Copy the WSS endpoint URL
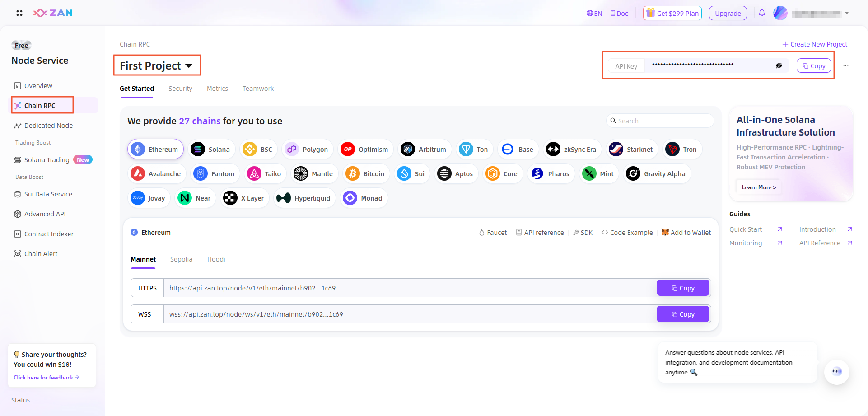This screenshot has height=416, width=868. pos(683,314)
